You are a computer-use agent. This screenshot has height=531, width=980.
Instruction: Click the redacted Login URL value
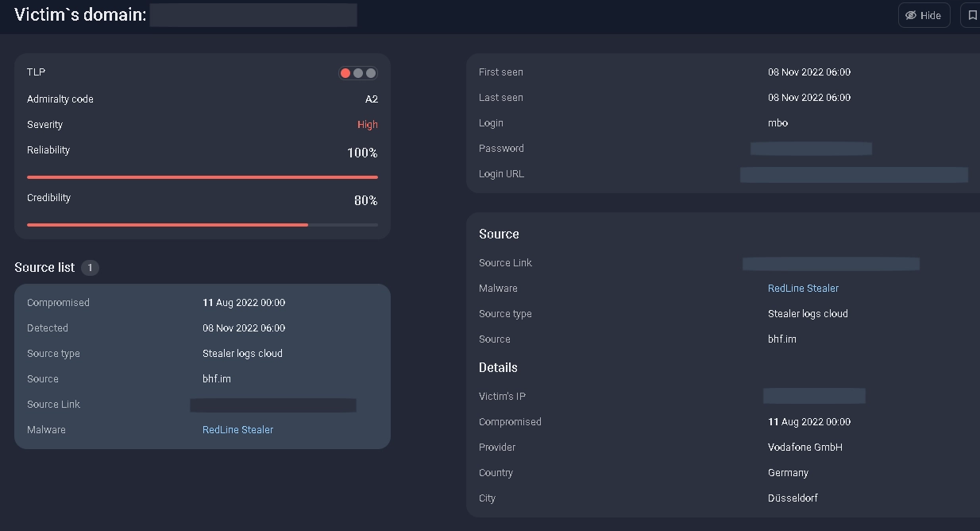[854, 175]
